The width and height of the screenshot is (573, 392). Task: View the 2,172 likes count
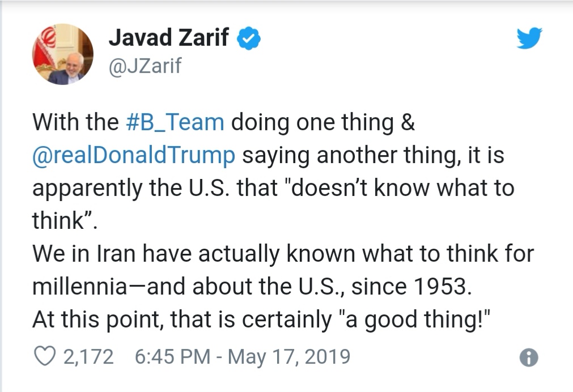88,356
